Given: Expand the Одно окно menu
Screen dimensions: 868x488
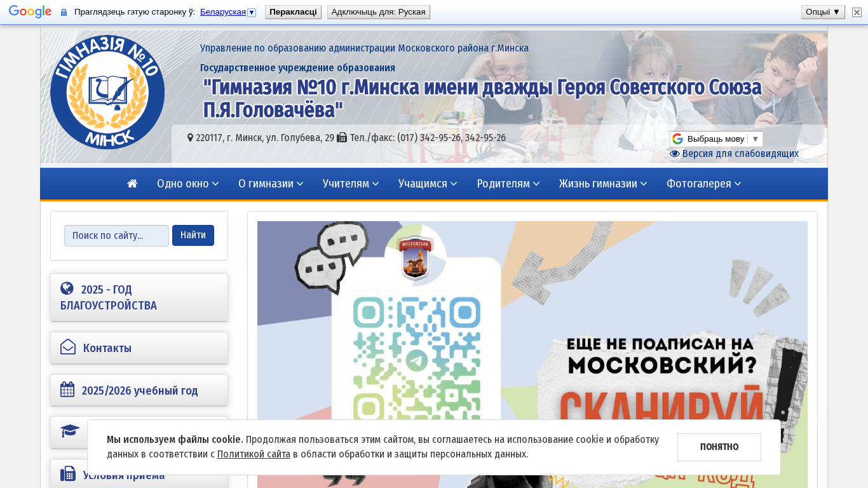Looking at the screenshot, I should [x=188, y=184].
